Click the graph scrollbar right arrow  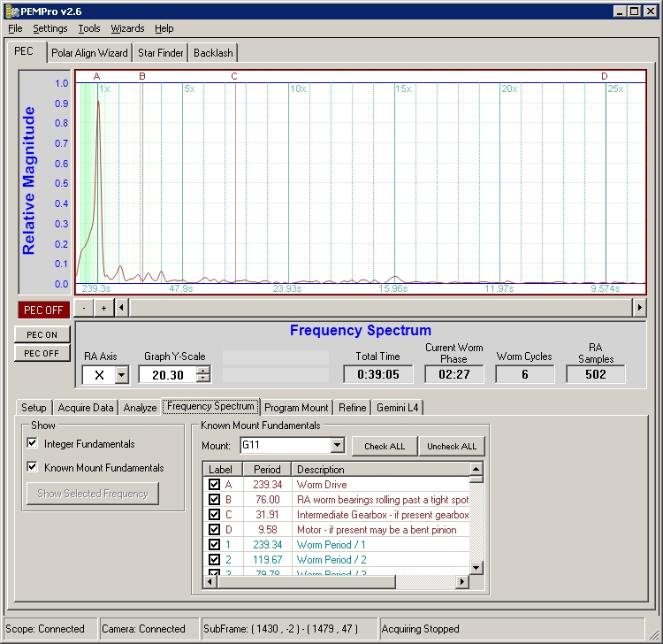(x=639, y=308)
